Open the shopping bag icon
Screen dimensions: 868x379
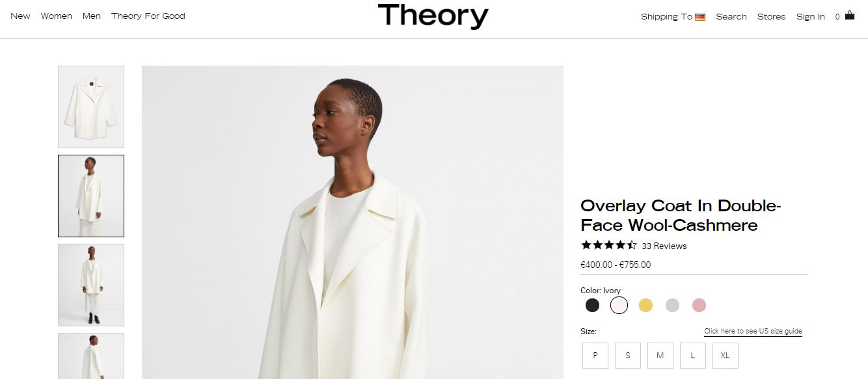(x=849, y=16)
